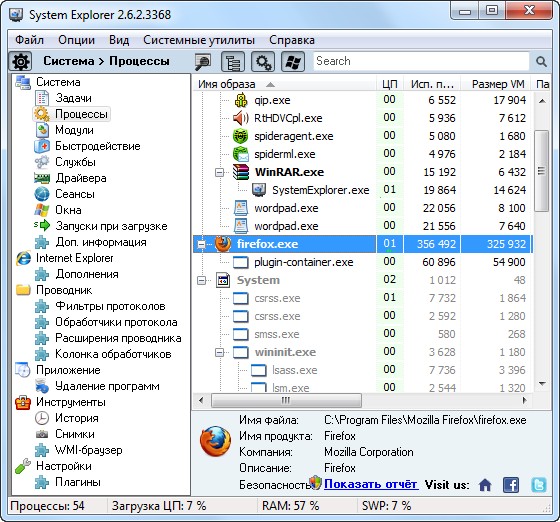Sort by the Исп. п... column header
This screenshot has width=560, height=522.
(x=432, y=84)
